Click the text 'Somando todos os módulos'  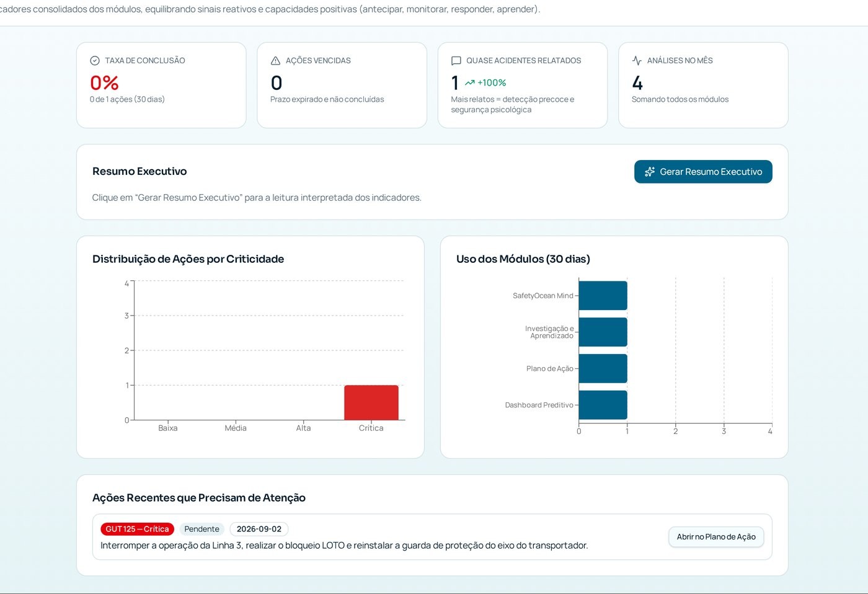pyautogui.click(x=680, y=99)
